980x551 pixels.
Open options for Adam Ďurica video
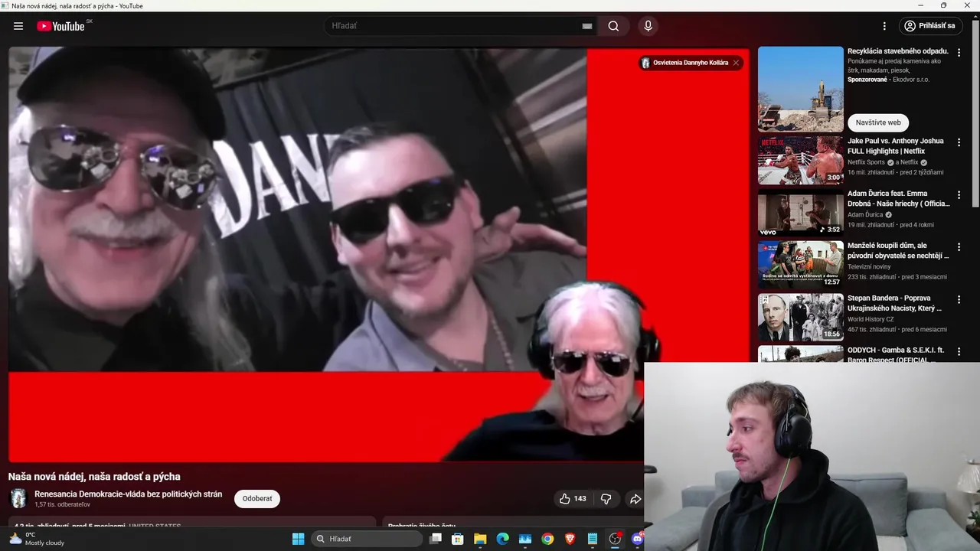pos(959,195)
